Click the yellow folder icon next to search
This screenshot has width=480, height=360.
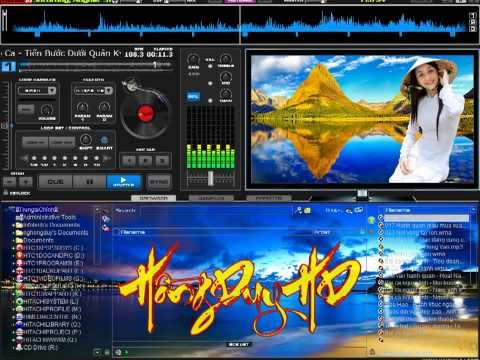(307, 210)
